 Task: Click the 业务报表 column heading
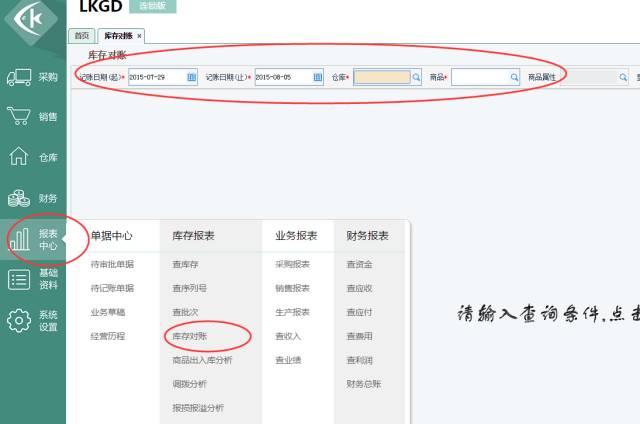pos(296,235)
